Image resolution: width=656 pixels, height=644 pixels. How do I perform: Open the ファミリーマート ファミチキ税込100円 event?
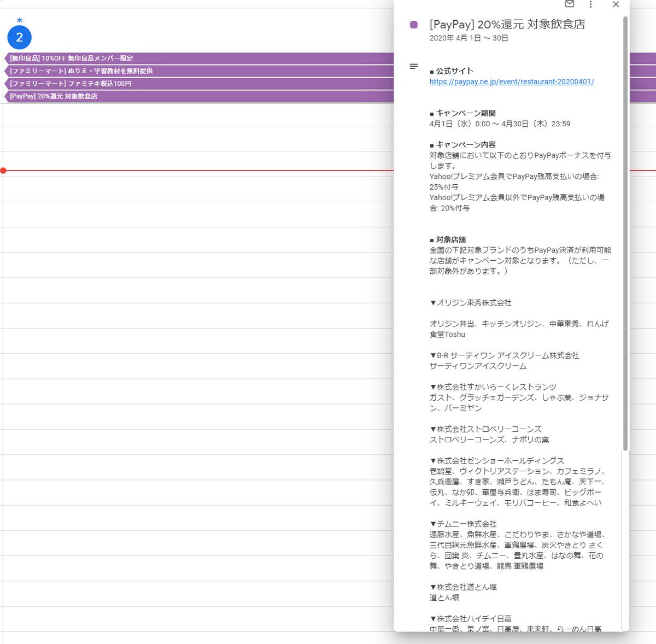(x=200, y=84)
